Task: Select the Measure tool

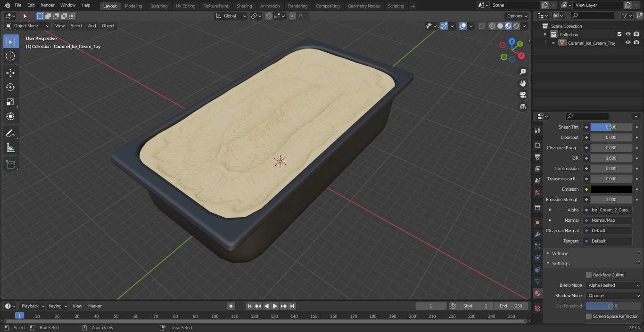Action: pyautogui.click(x=10, y=148)
